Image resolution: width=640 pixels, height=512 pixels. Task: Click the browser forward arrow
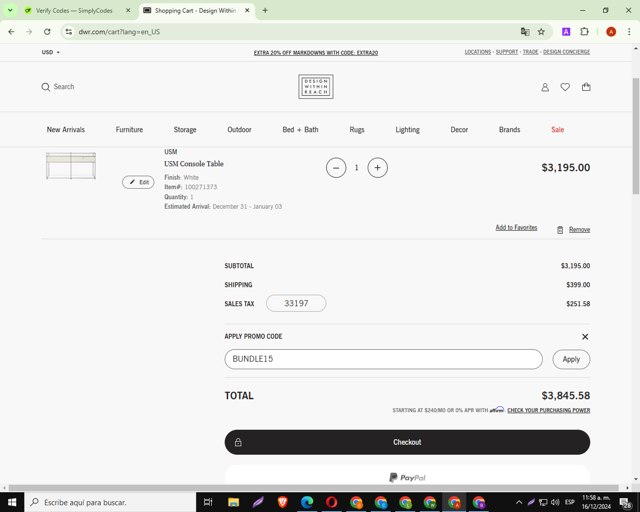tap(29, 32)
